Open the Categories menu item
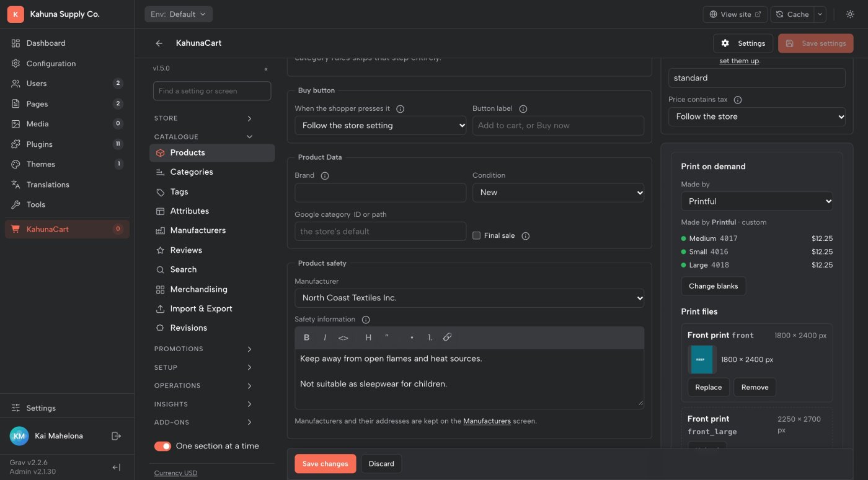The height and width of the screenshot is (480, 868). pos(212,172)
